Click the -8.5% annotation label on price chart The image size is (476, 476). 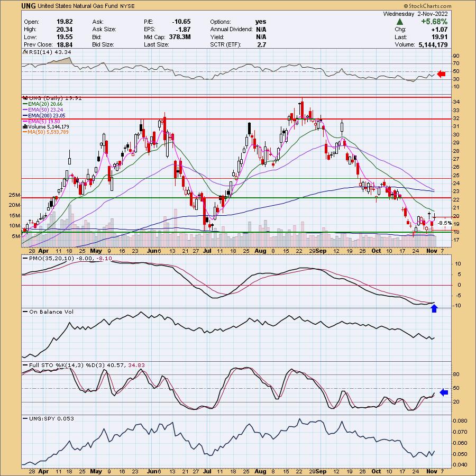coord(444,223)
